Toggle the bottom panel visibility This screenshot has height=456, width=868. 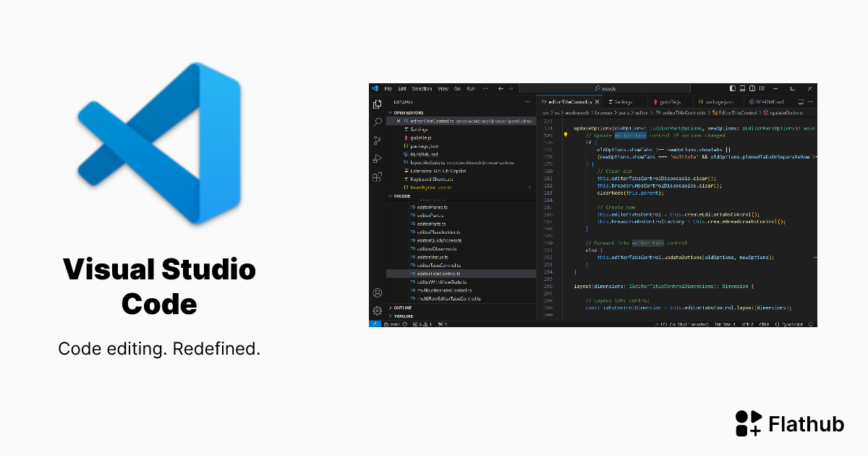pyautogui.click(x=742, y=88)
